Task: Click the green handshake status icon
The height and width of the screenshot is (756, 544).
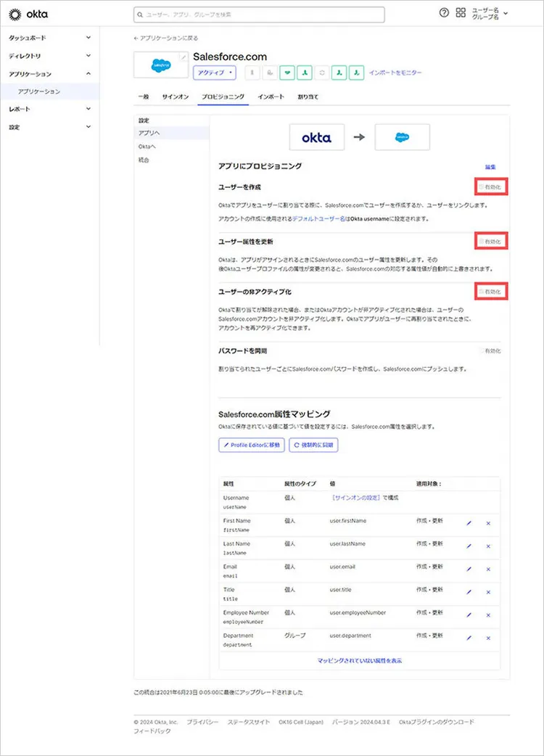Action: (287, 73)
